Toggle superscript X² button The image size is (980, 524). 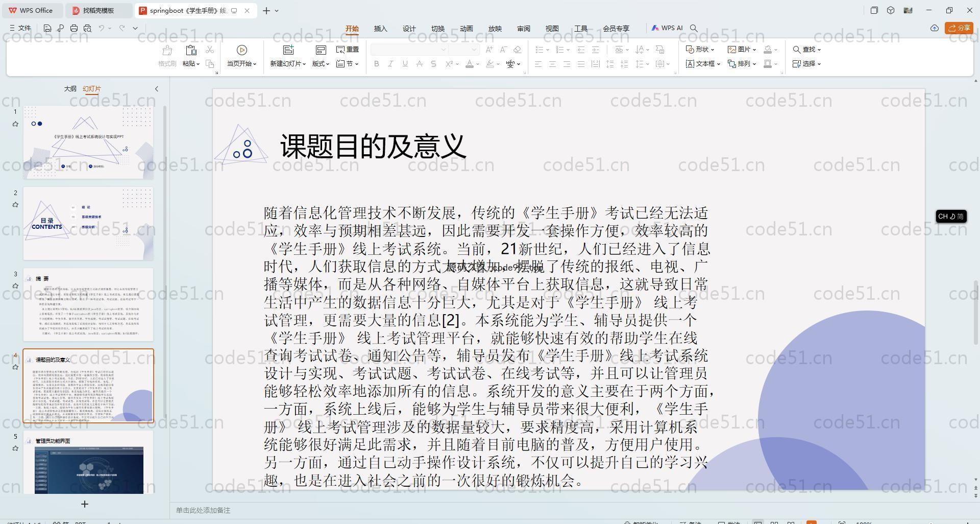(x=449, y=64)
